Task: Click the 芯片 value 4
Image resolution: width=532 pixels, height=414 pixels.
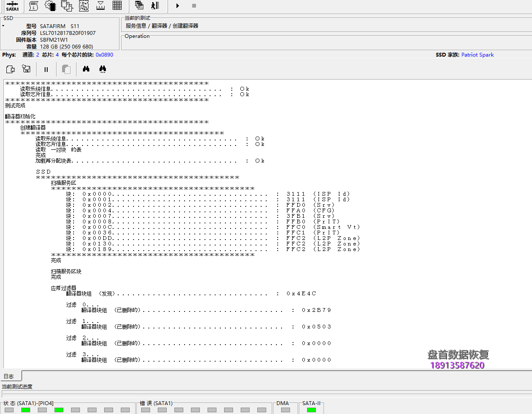Action: (57, 55)
